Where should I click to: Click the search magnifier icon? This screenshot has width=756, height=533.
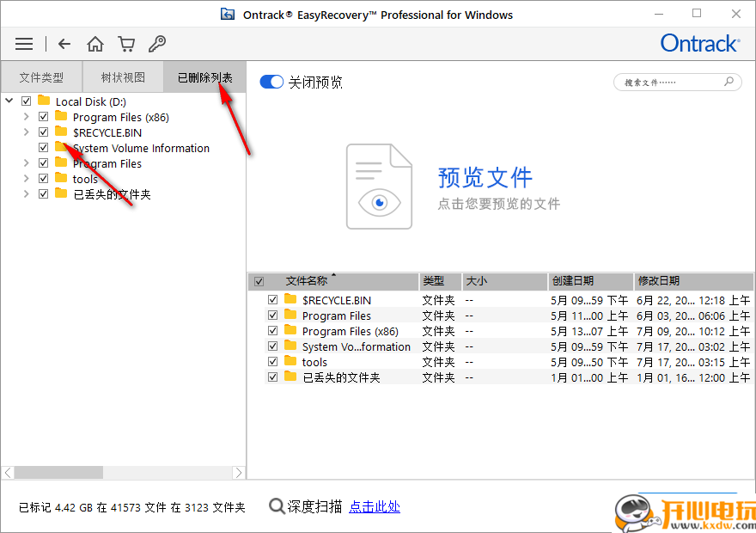tap(729, 82)
